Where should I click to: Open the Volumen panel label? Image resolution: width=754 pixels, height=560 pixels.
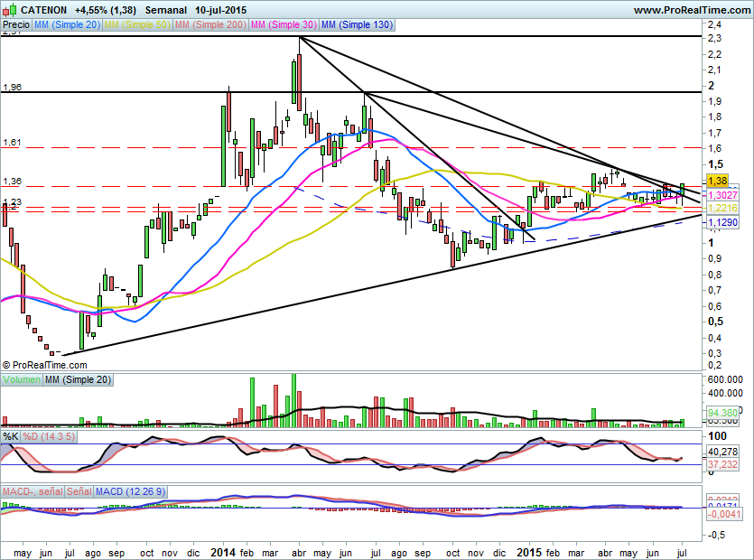[22, 380]
